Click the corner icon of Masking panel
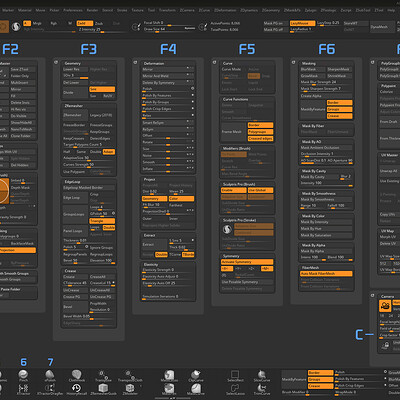Viewport: 400px width, 400px height. coord(293,62)
